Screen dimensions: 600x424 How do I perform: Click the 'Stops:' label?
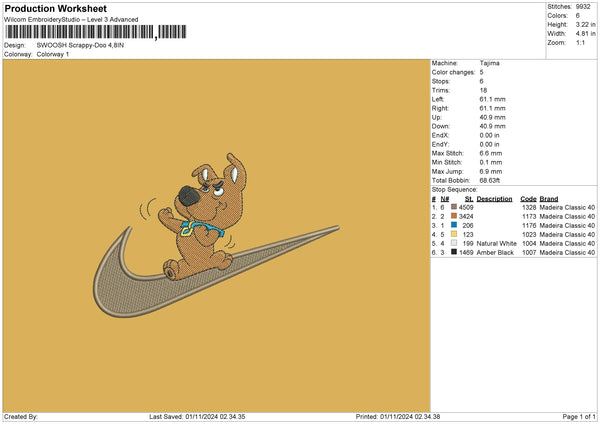(x=442, y=81)
